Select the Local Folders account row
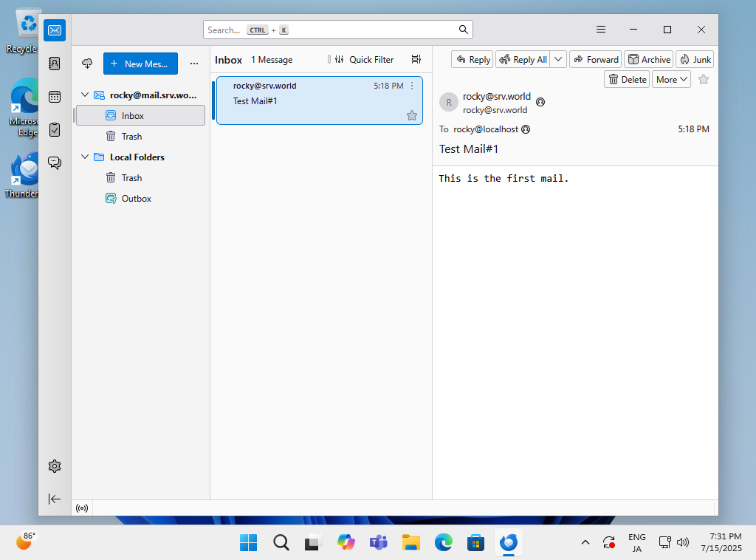Viewport: 756px width, 560px height. 140,157
